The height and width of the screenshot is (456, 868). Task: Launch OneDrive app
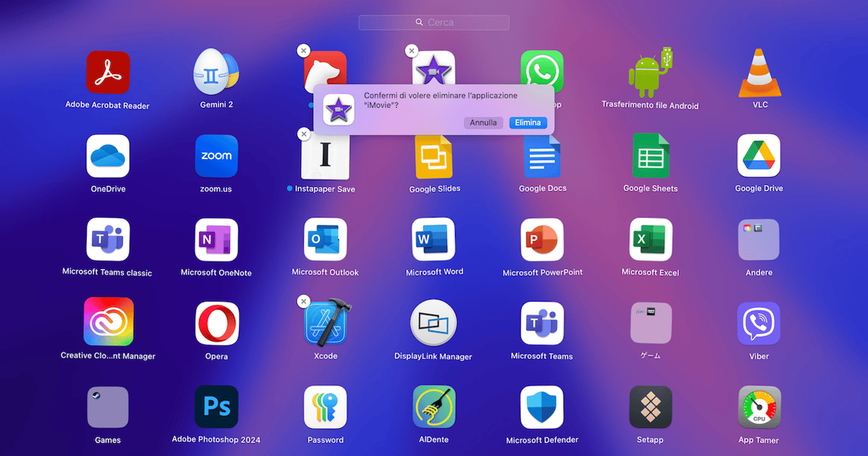(108, 156)
